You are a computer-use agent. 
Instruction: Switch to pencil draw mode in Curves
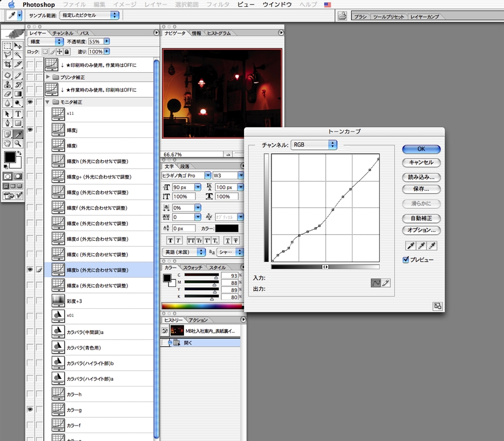pos(386,282)
